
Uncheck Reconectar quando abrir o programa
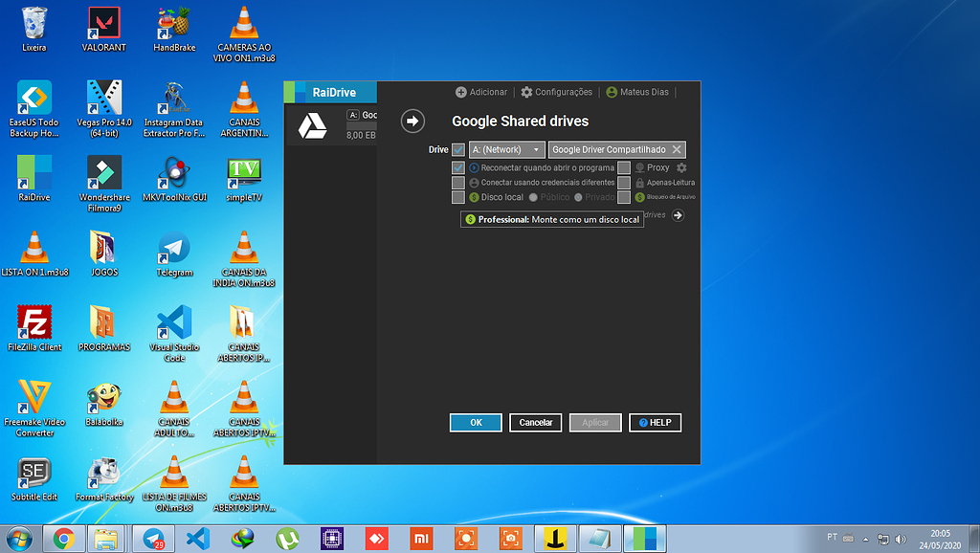coord(457,166)
